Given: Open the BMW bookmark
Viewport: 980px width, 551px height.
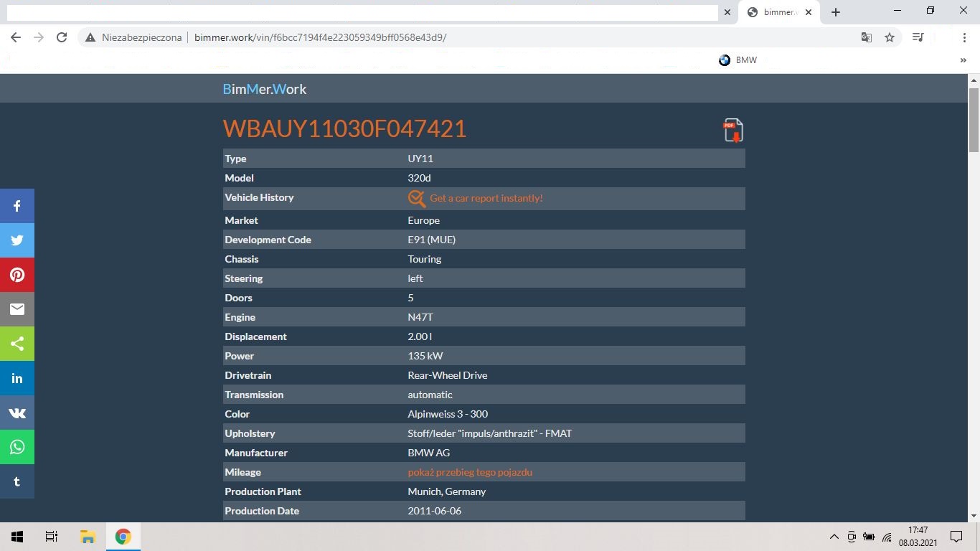Looking at the screenshot, I should pos(738,60).
